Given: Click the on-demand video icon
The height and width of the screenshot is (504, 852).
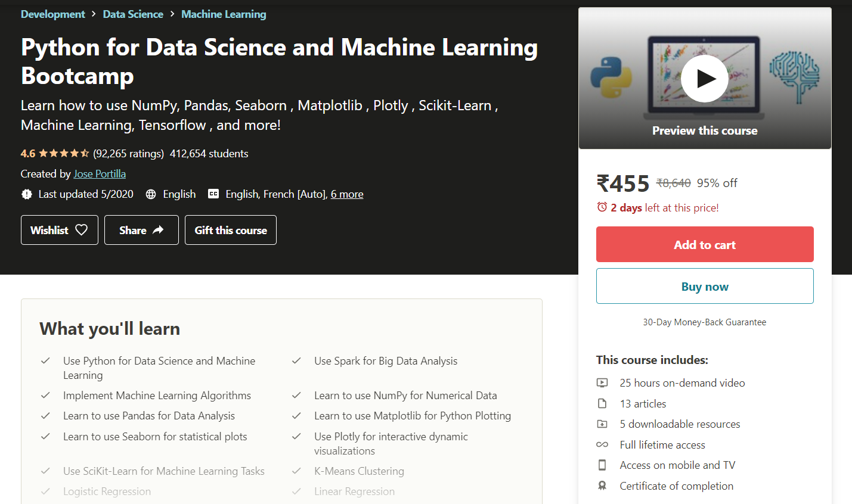Looking at the screenshot, I should pos(602,383).
